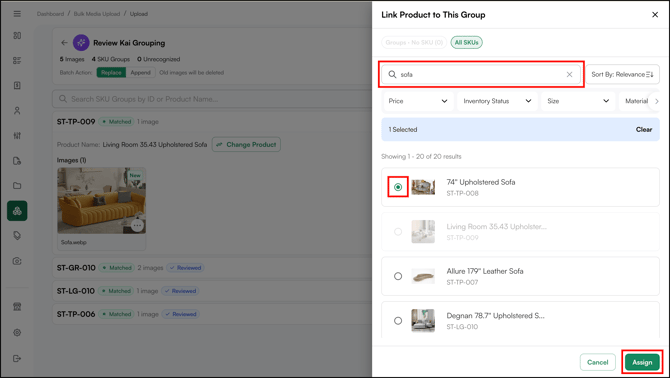Open the document file icon in sidebar
The height and width of the screenshot is (378, 670).
(x=17, y=161)
